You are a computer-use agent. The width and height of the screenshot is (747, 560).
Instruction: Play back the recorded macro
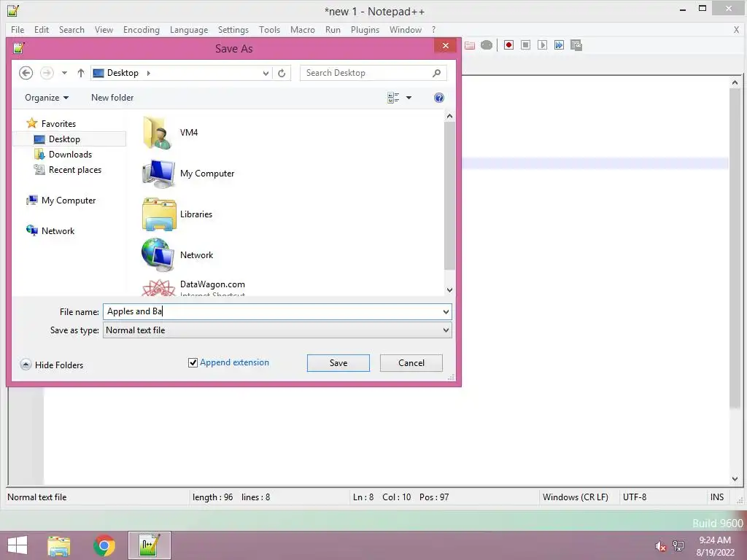coord(542,45)
